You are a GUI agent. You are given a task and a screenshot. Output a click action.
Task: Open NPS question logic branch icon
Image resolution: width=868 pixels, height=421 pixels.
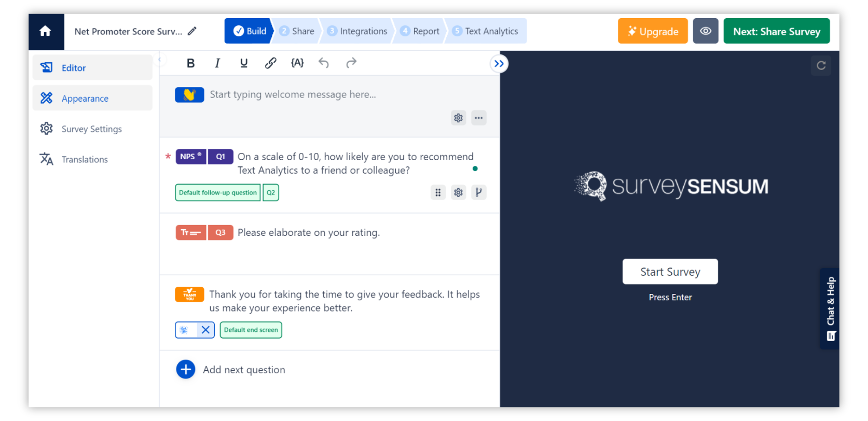point(478,192)
